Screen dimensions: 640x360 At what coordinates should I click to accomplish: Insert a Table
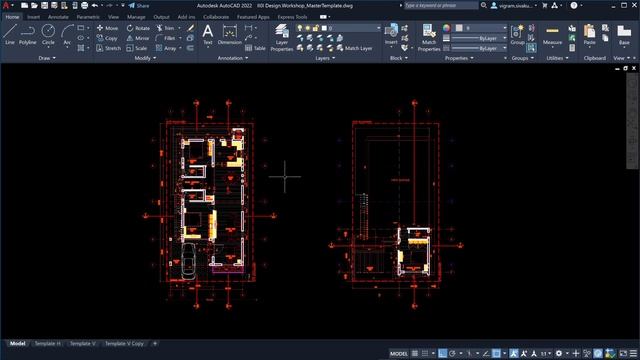click(x=255, y=48)
